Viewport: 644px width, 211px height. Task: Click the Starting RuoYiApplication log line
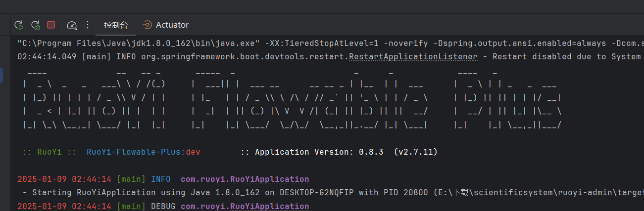pyautogui.click(x=248, y=192)
